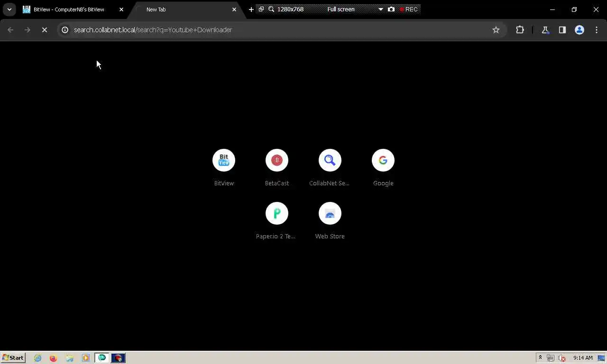Open the muted volume tray icon
Image resolution: width=607 pixels, height=364 pixels.
[562, 358]
